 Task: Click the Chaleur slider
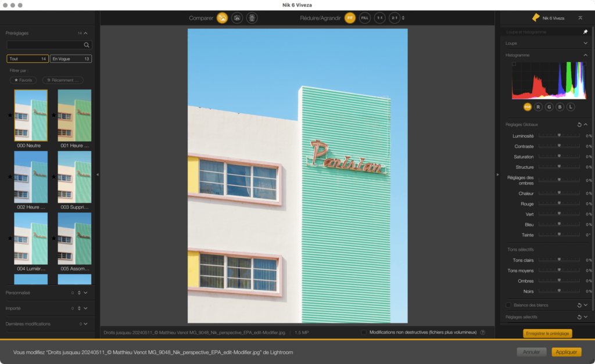(559, 193)
